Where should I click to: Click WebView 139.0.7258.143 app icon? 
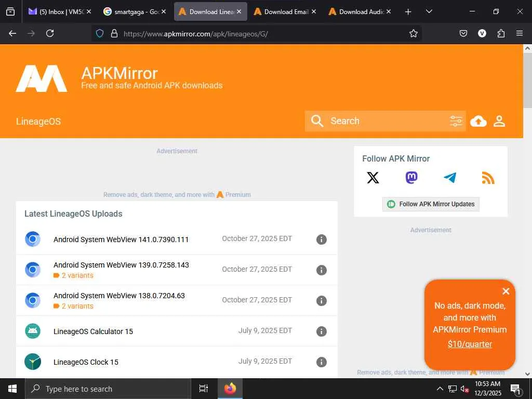(x=33, y=270)
